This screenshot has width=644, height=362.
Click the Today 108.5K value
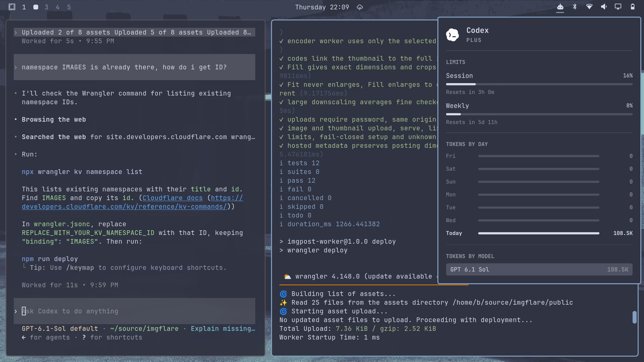623,233
